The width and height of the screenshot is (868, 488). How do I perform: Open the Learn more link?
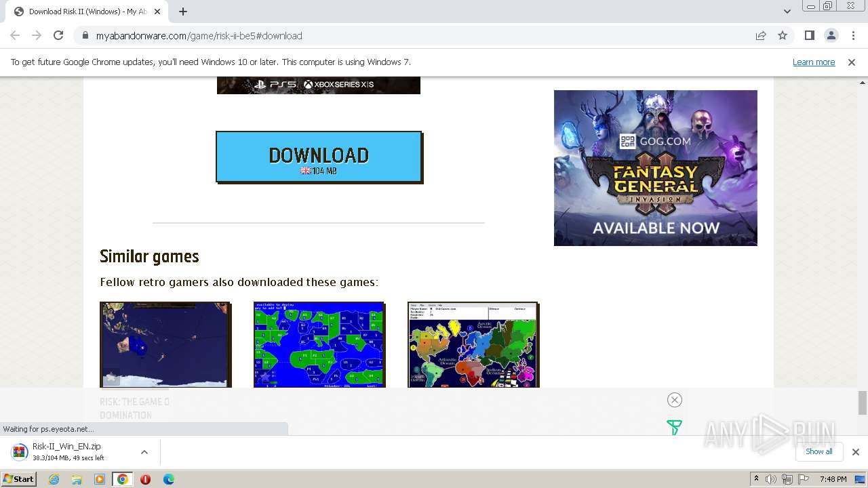[x=814, y=62]
